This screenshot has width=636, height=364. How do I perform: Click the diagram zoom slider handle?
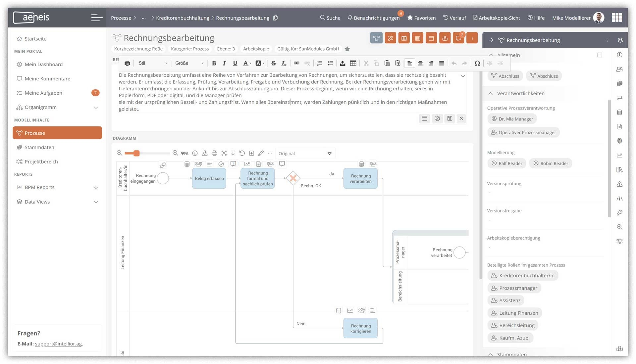click(x=136, y=153)
